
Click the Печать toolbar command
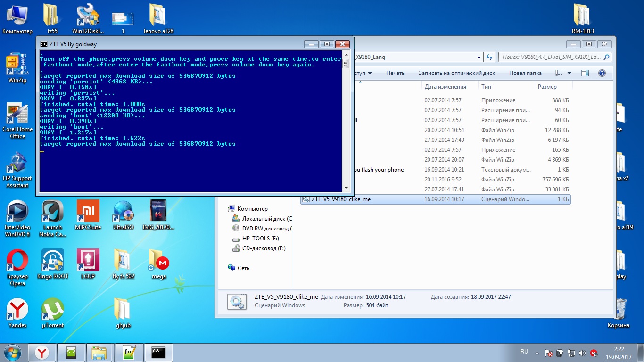point(395,73)
